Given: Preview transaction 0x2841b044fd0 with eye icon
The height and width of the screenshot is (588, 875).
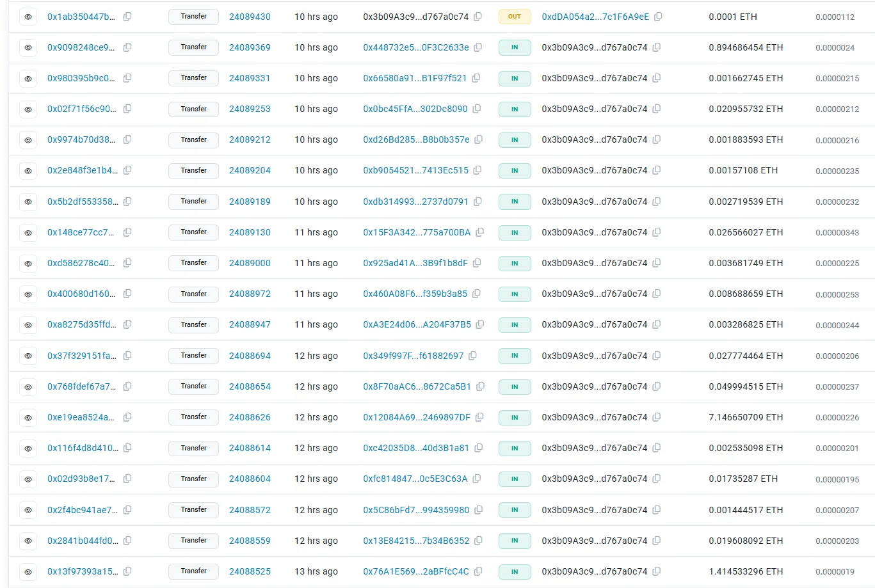Looking at the screenshot, I should click(x=28, y=541).
